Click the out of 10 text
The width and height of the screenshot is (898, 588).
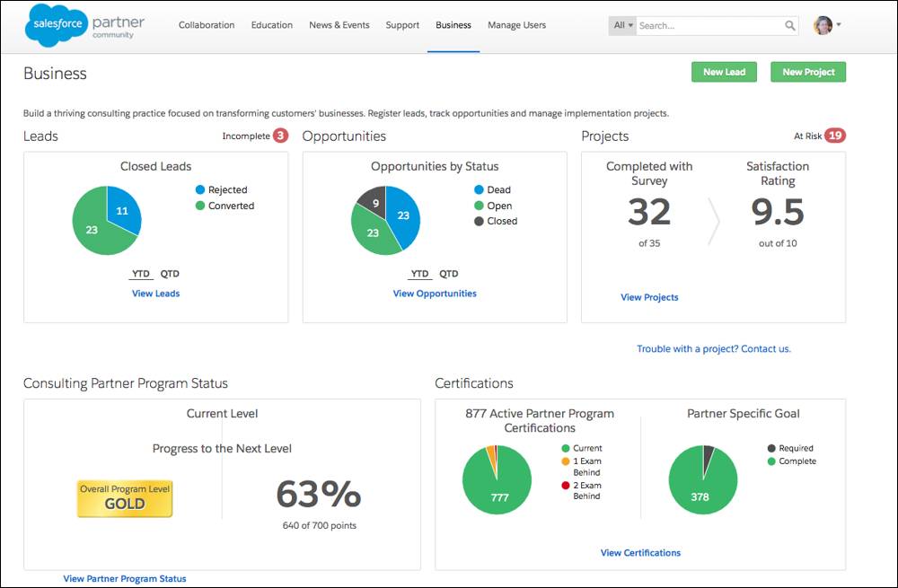pyautogui.click(x=778, y=243)
